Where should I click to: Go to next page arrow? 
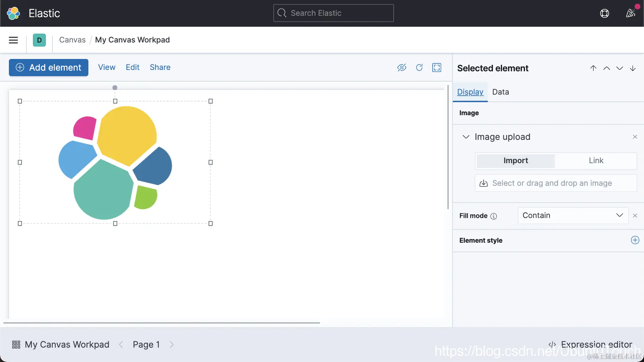(172, 345)
